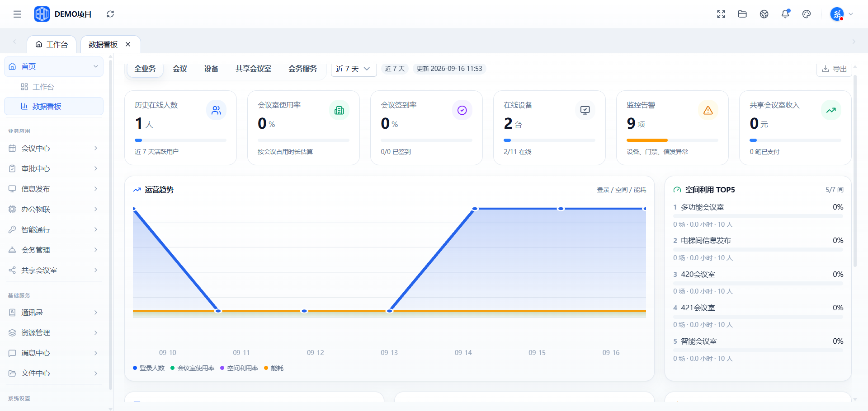
Task: Click the user avatar in top right
Action: (837, 14)
